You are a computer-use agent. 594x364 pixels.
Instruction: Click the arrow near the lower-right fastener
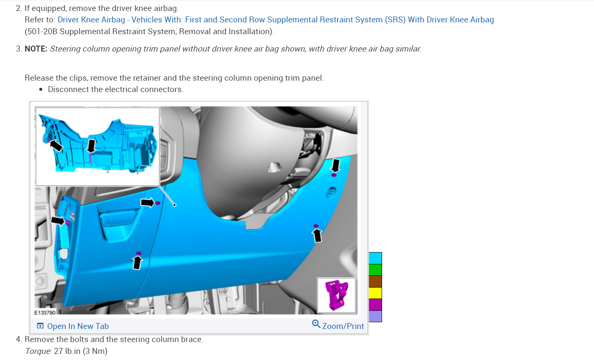pyautogui.click(x=317, y=235)
